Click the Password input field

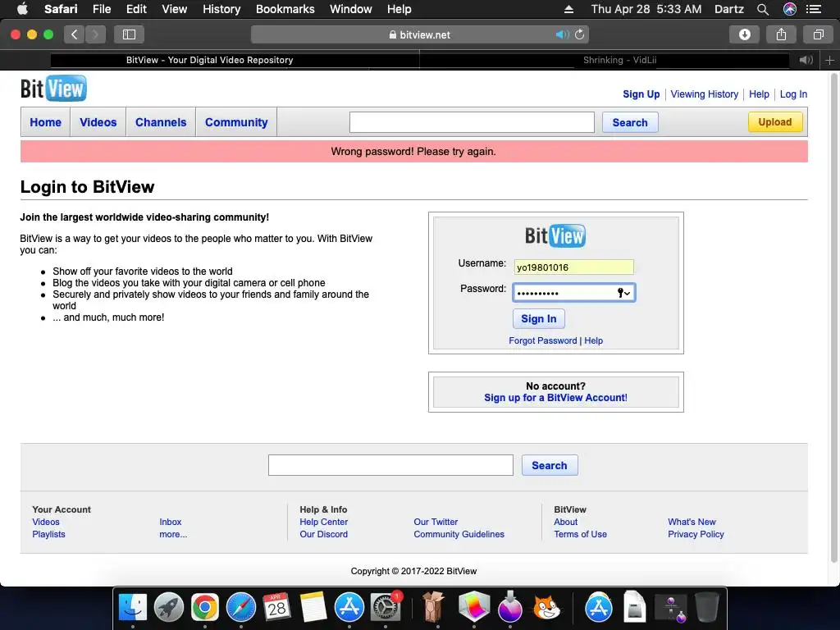point(573,293)
